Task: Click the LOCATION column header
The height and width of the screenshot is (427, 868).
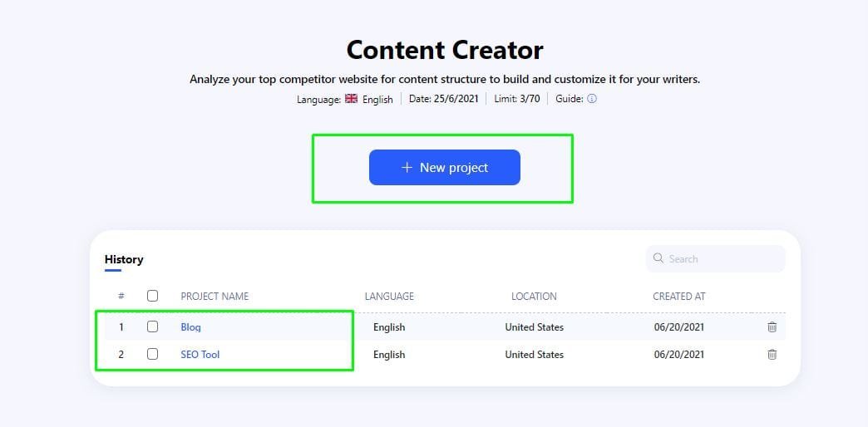Action: (534, 297)
